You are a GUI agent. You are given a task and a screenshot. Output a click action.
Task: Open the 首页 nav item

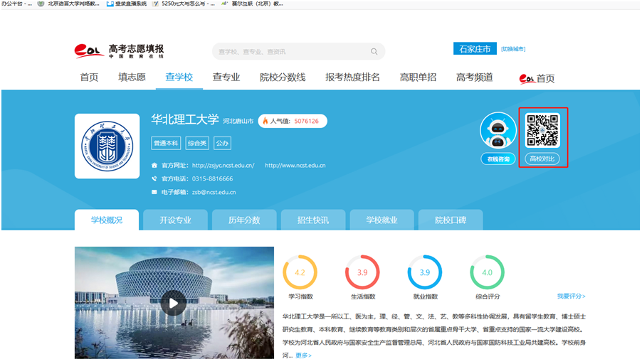point(89,77)
